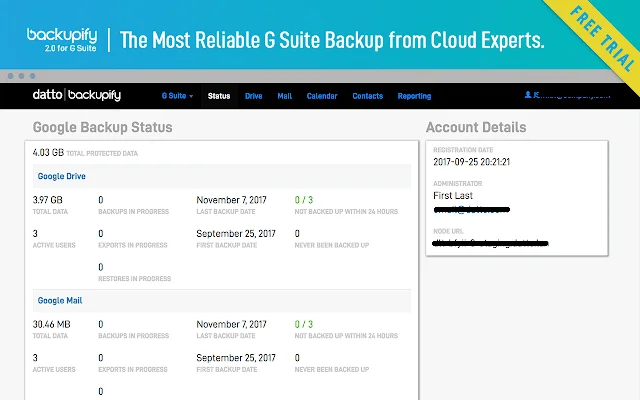Click Google Drive September 25, 2017 first backup date
640x400 pixels.
[236, 233]
